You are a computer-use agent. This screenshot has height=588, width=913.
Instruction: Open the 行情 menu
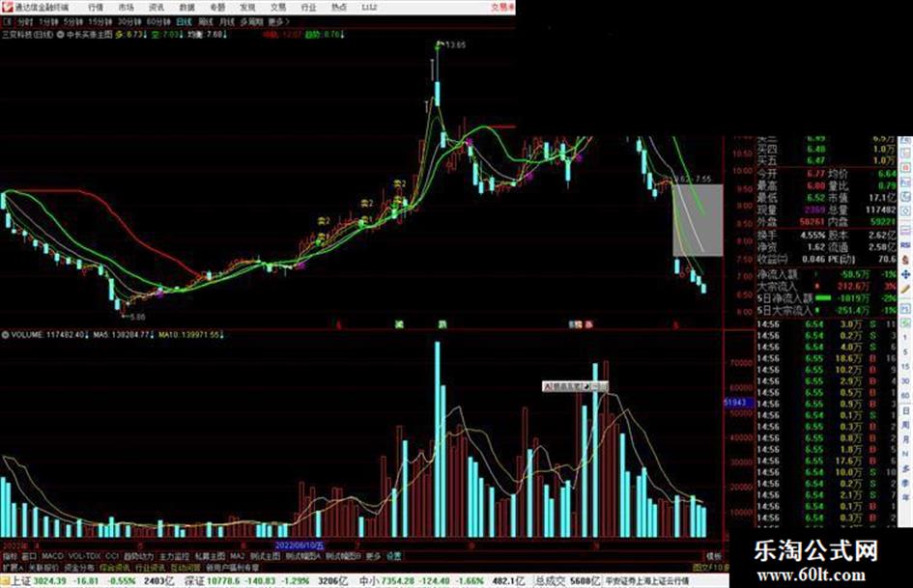pos(96,7)
